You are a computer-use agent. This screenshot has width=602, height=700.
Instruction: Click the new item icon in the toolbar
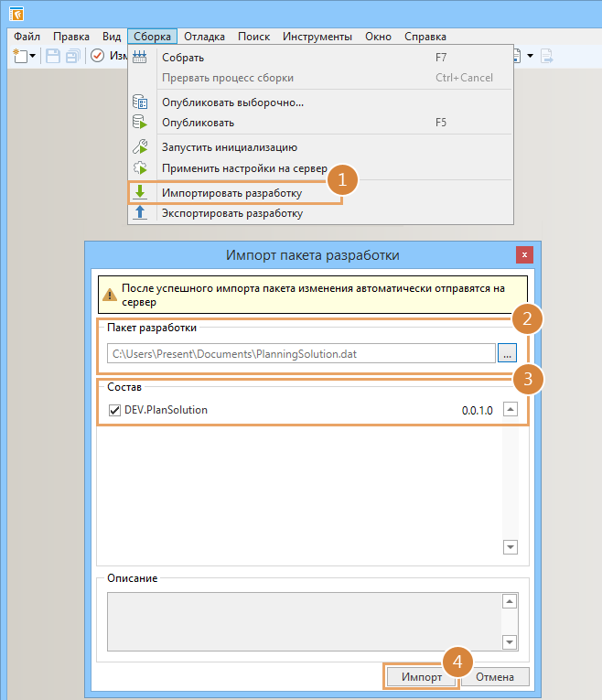coord(20,57)
